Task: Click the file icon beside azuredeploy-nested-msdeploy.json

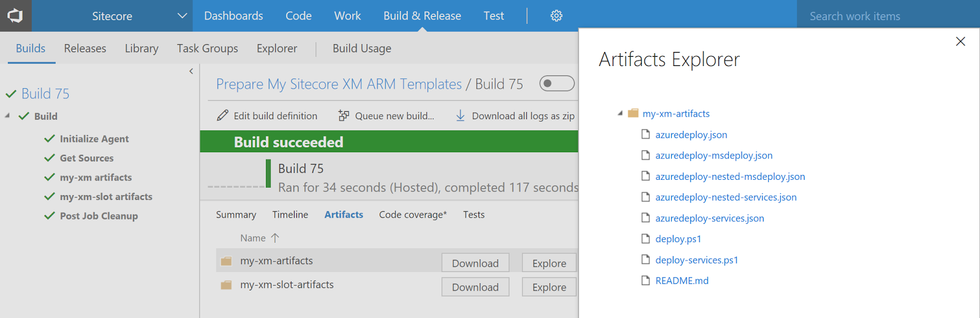Action: (x=645, y=176)
